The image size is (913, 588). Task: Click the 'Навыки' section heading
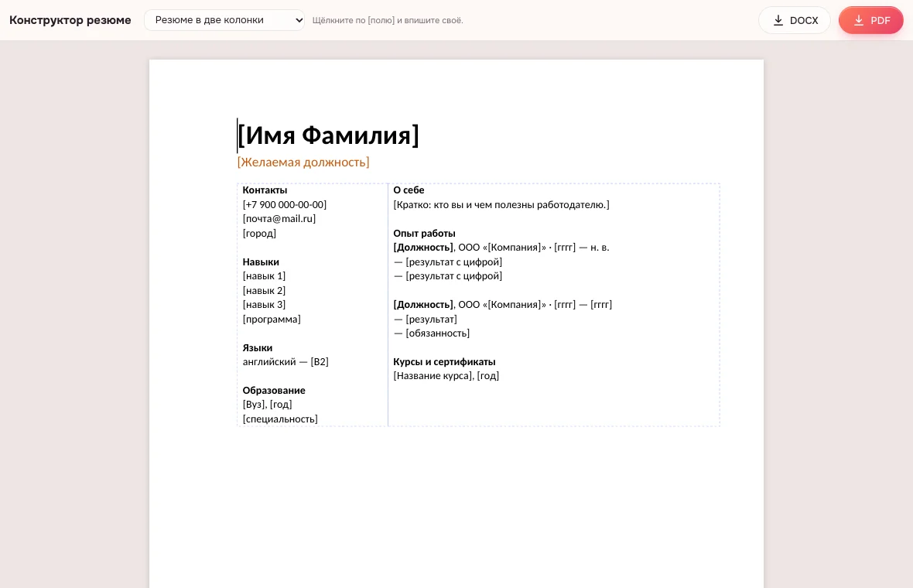click(x=261, y=262)
